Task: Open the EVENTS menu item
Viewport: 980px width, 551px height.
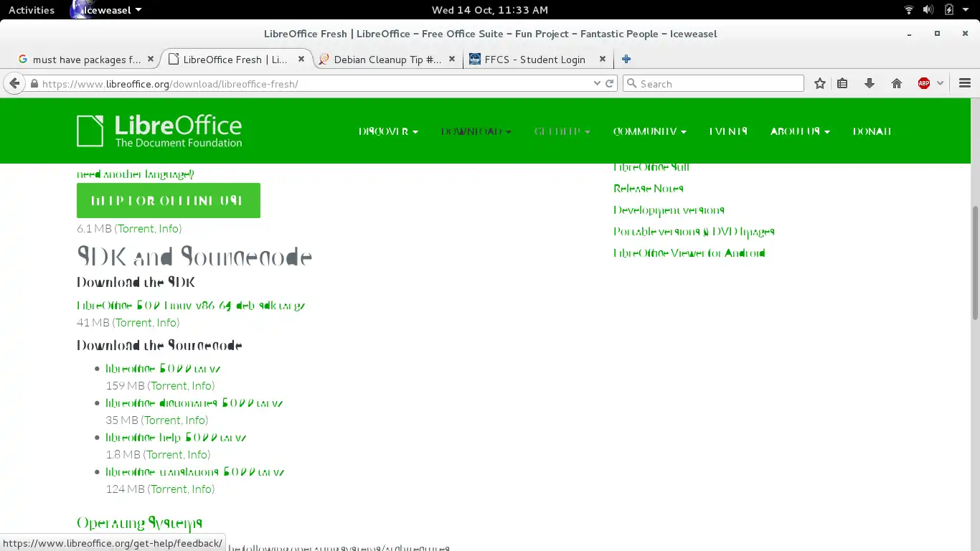Action: point(728,131)
